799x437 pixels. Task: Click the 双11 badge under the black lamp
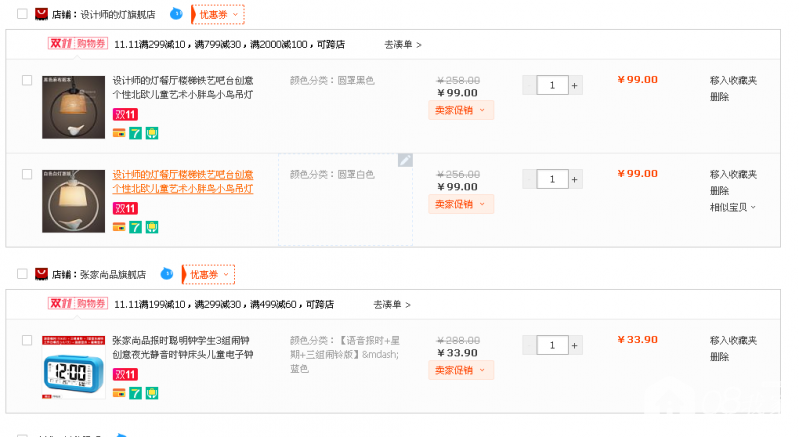[x=124, y=115]
